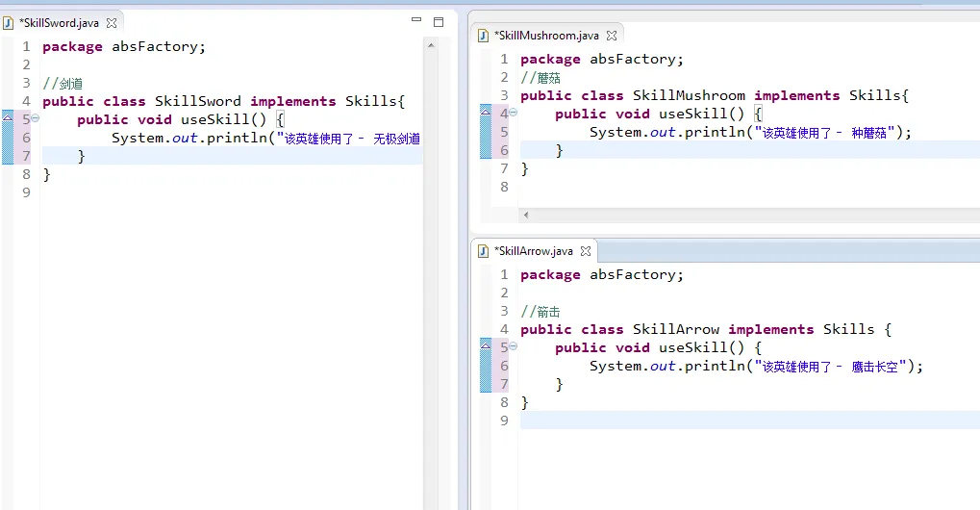Fold the useSkill method in SkillMushroom.java
Screen dimensions: 980x510
pyautogui.click(x=513, y=113)
